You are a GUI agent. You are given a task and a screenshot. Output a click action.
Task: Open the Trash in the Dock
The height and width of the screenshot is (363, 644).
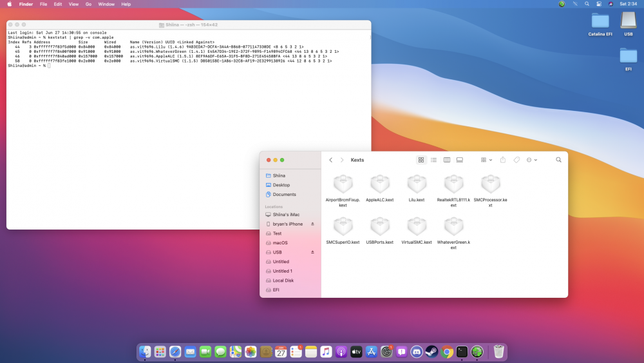tap(498, 352)
